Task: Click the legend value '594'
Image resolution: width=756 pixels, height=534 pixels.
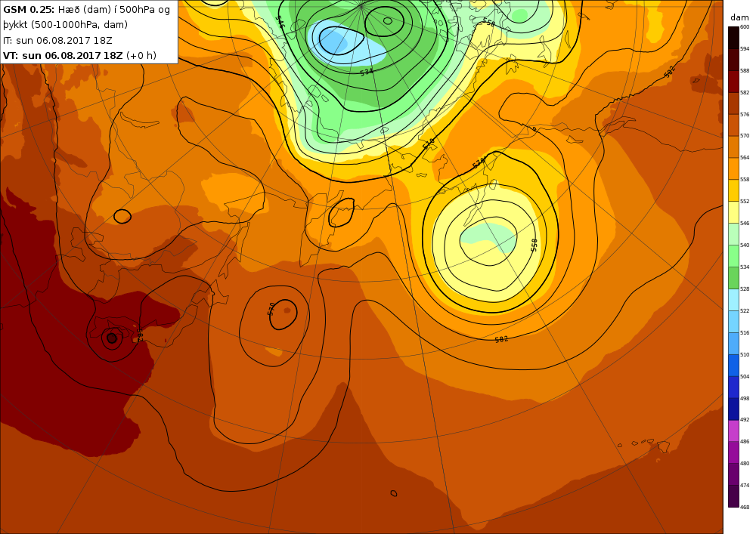Action: 745,48
